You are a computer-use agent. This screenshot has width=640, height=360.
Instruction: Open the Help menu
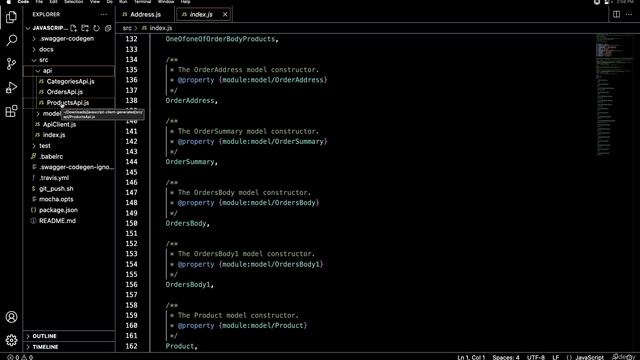[x=185, y=2]
